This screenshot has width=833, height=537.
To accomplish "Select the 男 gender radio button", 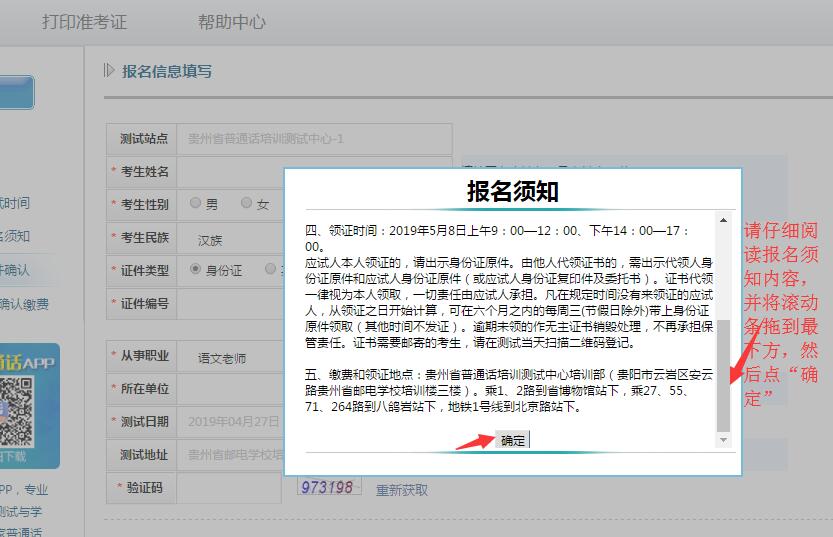I will click(196, 203).
